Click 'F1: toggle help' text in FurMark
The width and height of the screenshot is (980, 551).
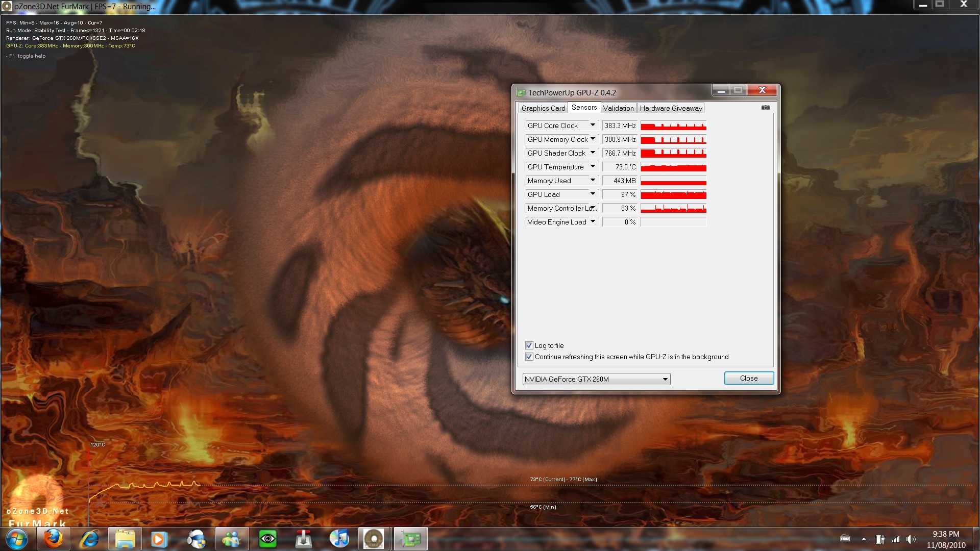pos(27,56)
